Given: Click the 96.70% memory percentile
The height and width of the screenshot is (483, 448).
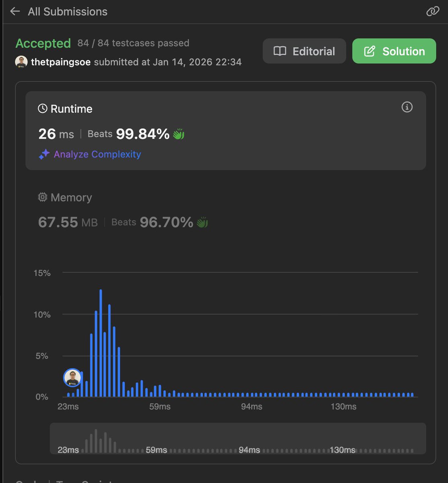Looking at the screenshot, I should point(166,222).
